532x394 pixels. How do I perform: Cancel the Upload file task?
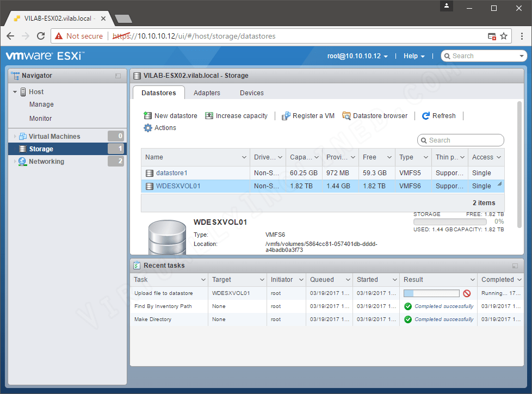tap(467, 293)
